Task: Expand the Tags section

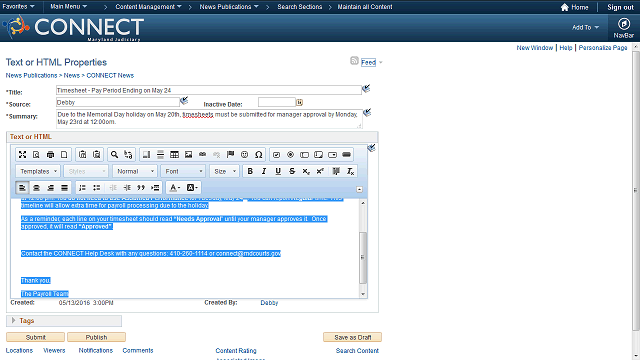Action: [13, 321]
